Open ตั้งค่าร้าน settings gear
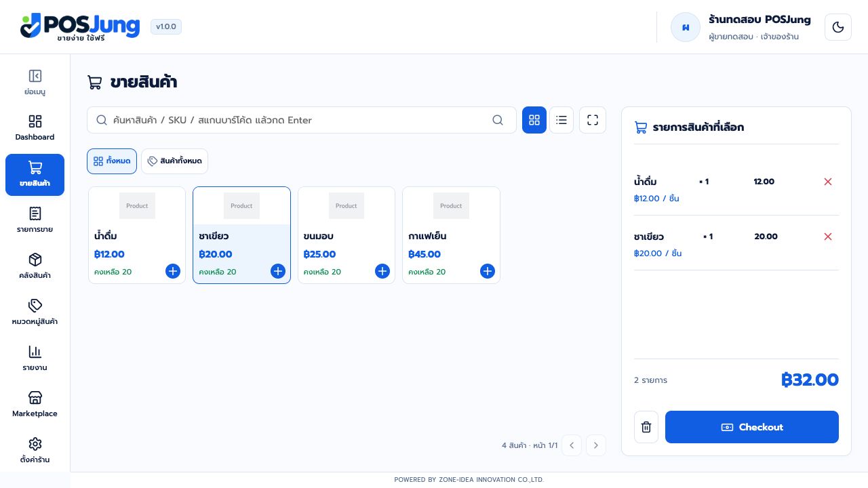 click(x=35, y=444)
